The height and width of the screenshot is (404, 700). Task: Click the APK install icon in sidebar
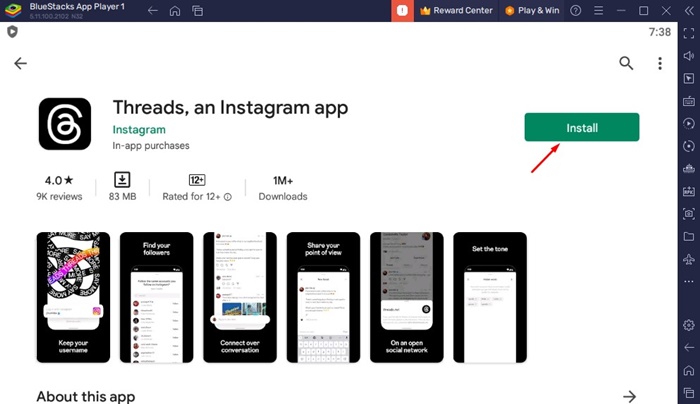tap(689, 191)
